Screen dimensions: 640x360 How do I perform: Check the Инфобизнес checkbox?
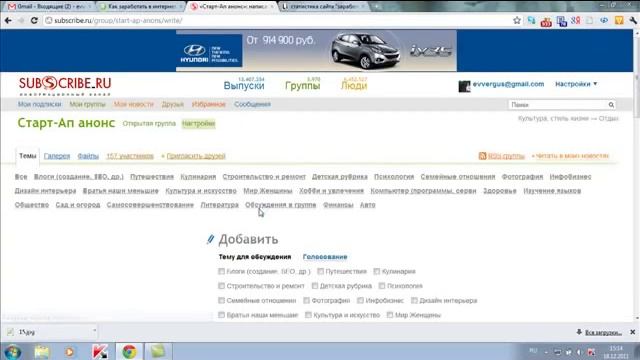tap(360, 301)
